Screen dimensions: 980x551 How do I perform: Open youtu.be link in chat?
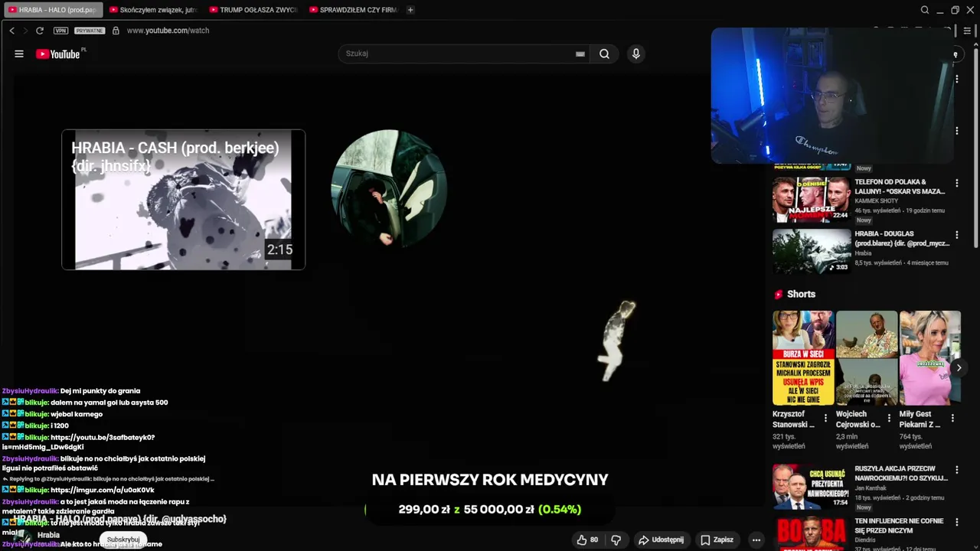pyautogui.click(x=80, y=442)
